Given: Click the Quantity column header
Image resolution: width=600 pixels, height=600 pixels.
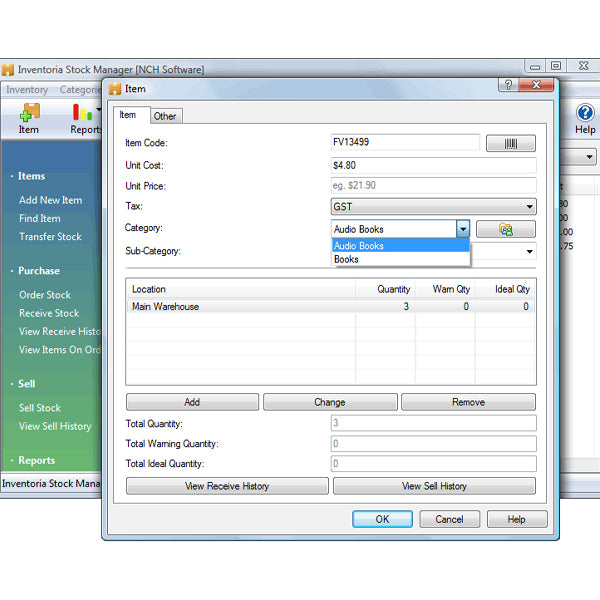Looking at the screenshot, I should coord(386,289).
